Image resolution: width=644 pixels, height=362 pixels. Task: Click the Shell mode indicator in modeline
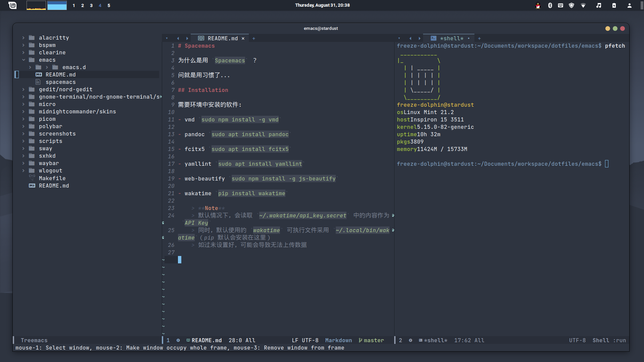click(x=601, y=340)
